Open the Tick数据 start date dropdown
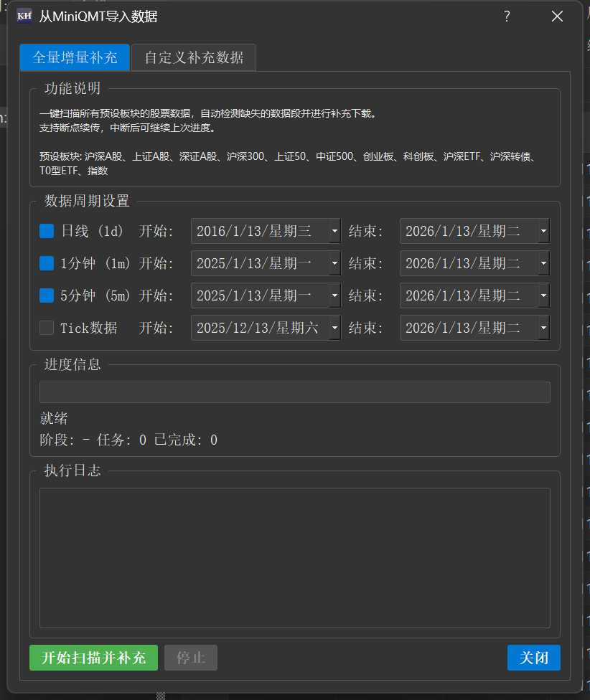The image size is (590, 700). point(334,328)
